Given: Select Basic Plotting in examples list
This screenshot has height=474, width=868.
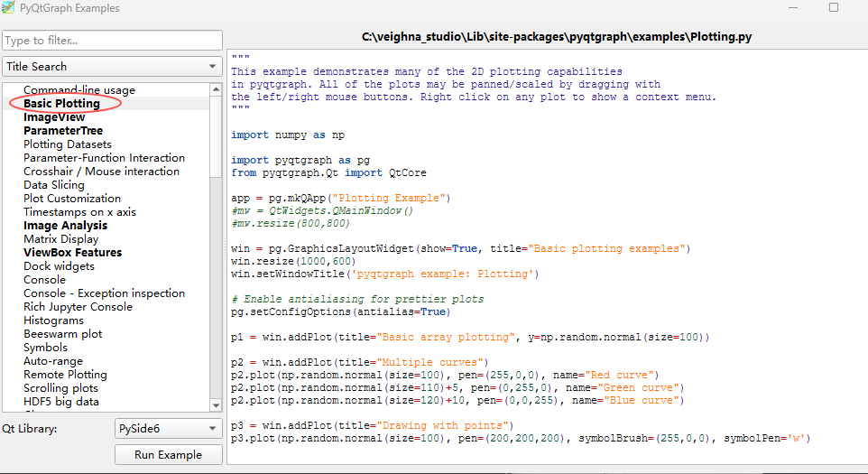Looking at the screenshot, I should pos(61,104).
